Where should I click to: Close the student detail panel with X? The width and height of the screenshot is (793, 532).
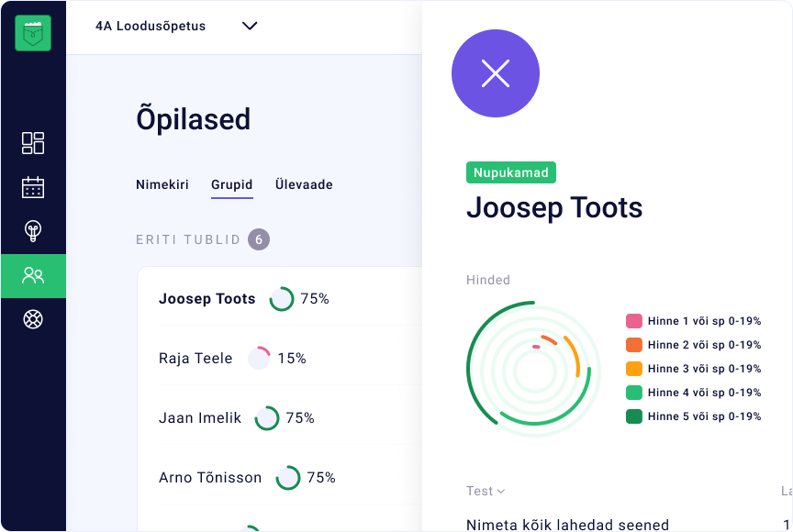pyautogui.click(x=495, y=73)
